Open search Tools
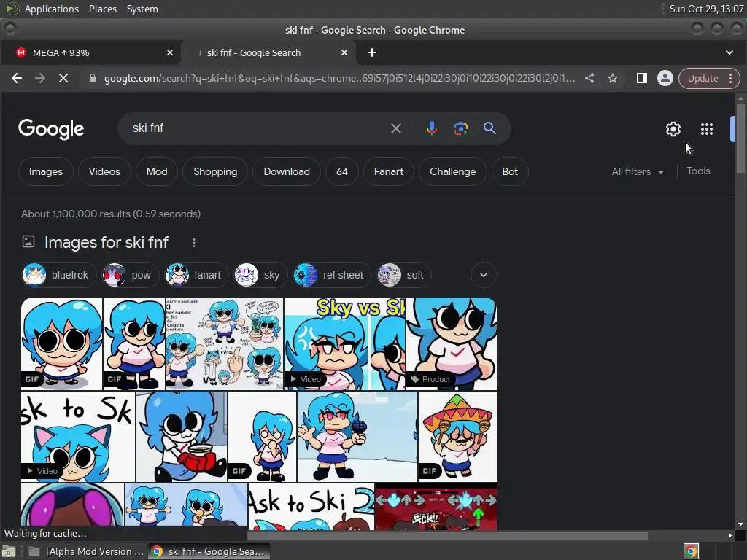The image size is (747, 560). [x=698, y=171]
